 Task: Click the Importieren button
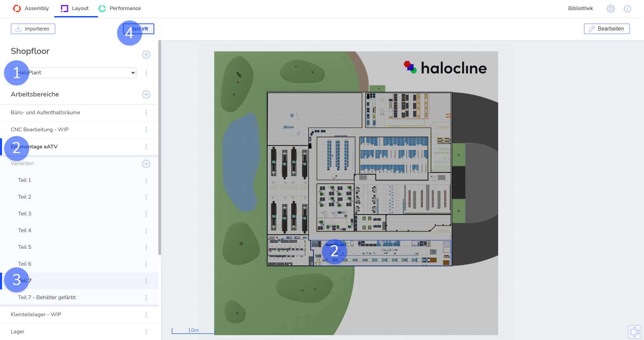[33, 29]
